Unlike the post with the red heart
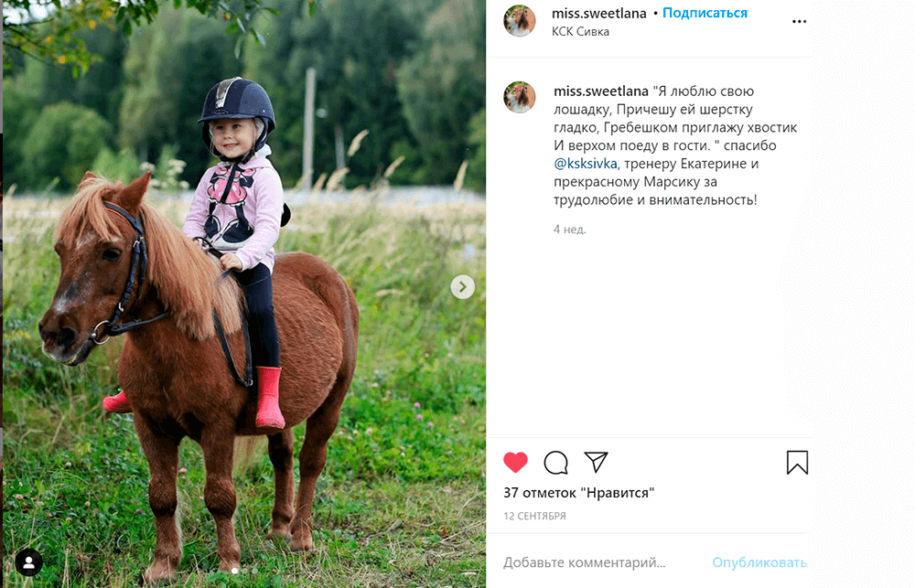The width and height of the screenshot is (915, 588). point(515,462)
